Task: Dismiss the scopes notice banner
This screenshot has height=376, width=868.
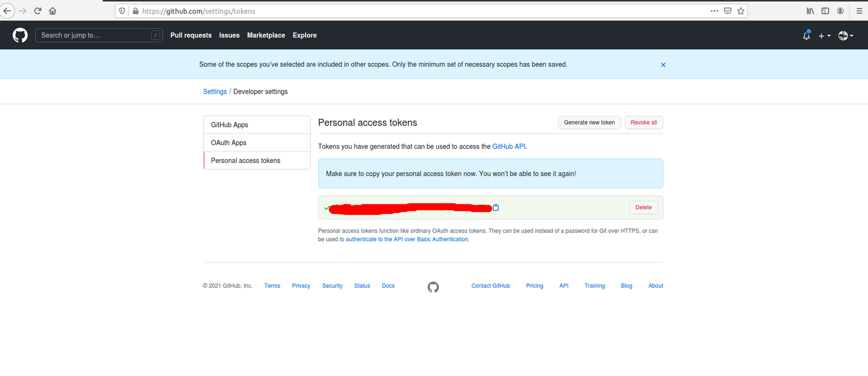Action: (663, 65)
